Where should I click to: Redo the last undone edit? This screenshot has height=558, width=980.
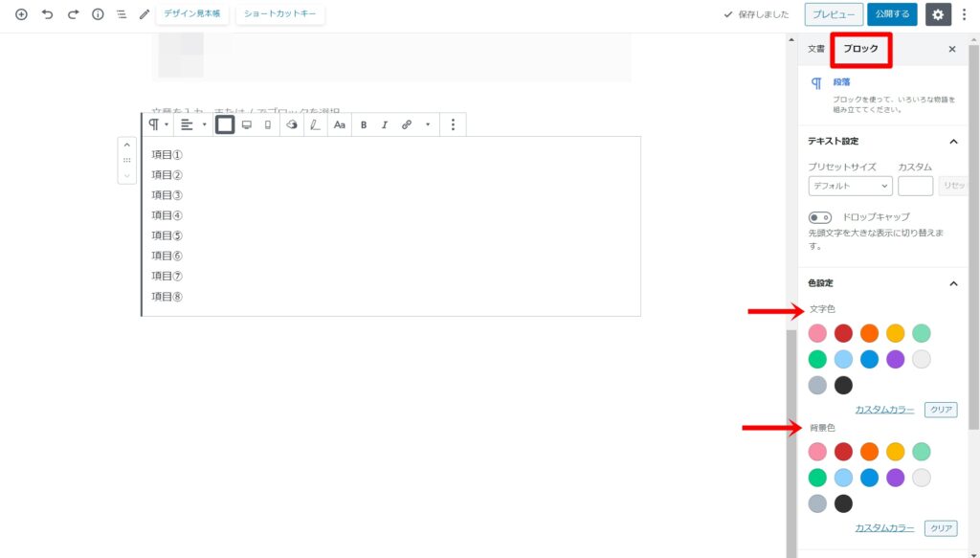[73, 14]
